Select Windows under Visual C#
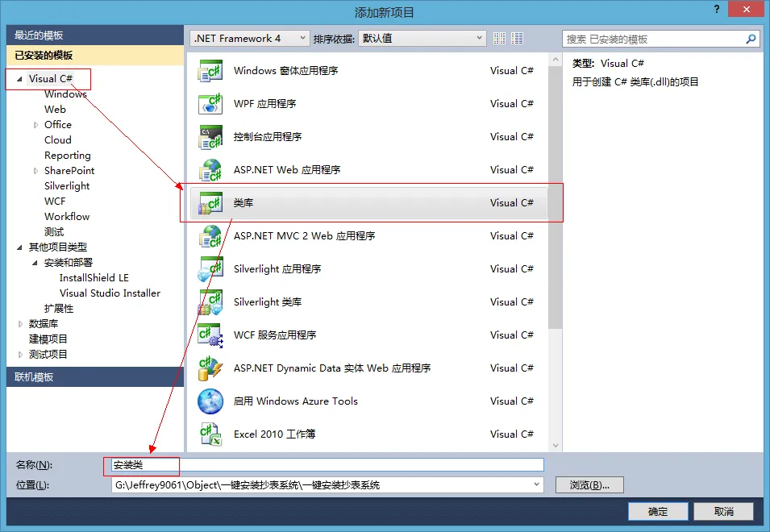770x532 pixels. 65,94
